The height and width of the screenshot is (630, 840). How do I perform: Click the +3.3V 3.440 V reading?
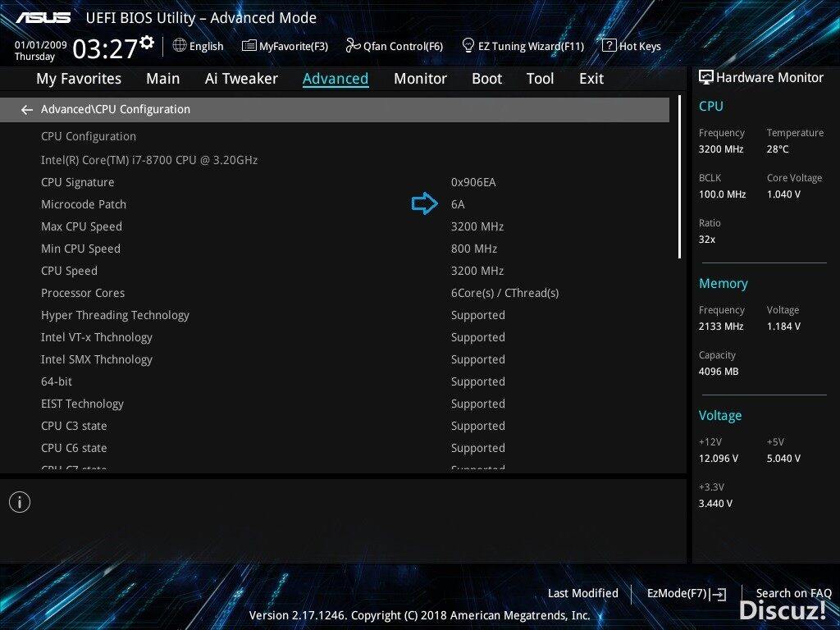pyautogui.click(x=715, y=504)
